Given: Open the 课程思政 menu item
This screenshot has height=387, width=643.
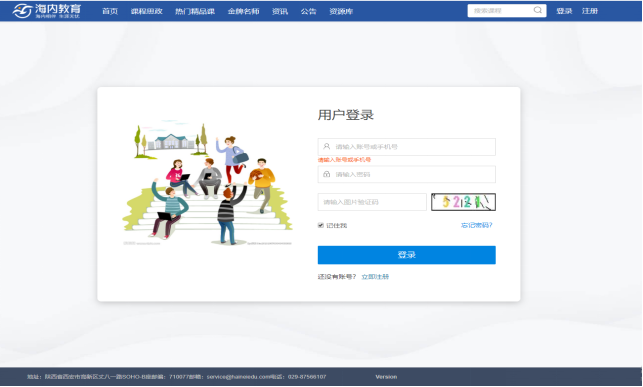Looking at the screenshot, I should (x=146, y=11).
